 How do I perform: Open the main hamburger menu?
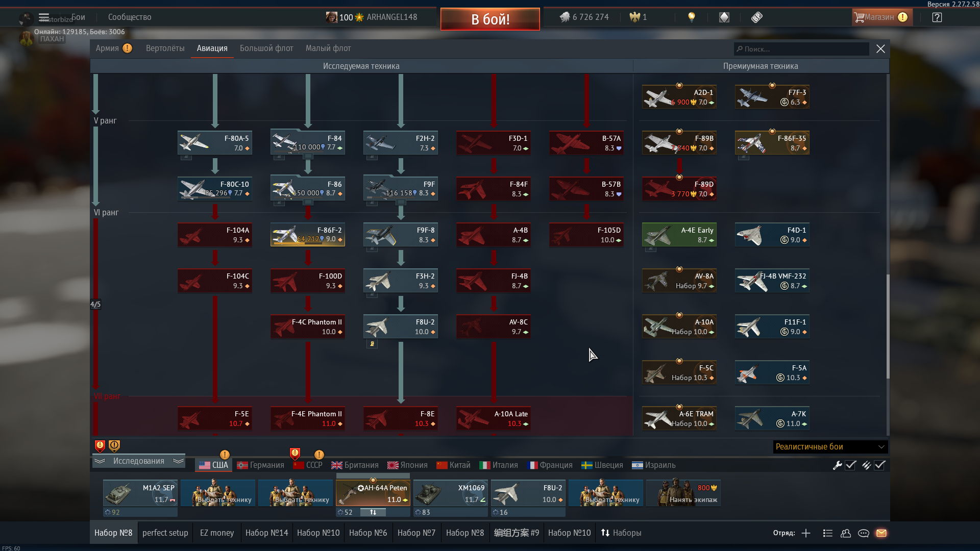tap(44, 17)
